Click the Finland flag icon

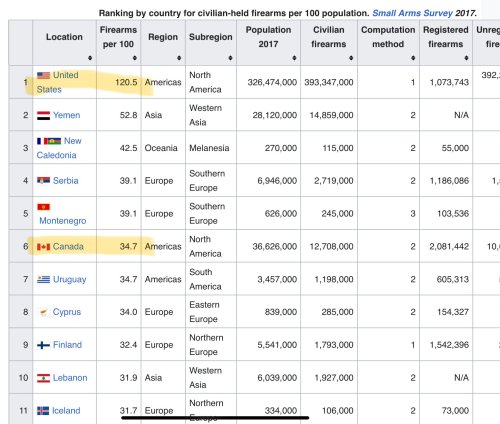[43, 345]
